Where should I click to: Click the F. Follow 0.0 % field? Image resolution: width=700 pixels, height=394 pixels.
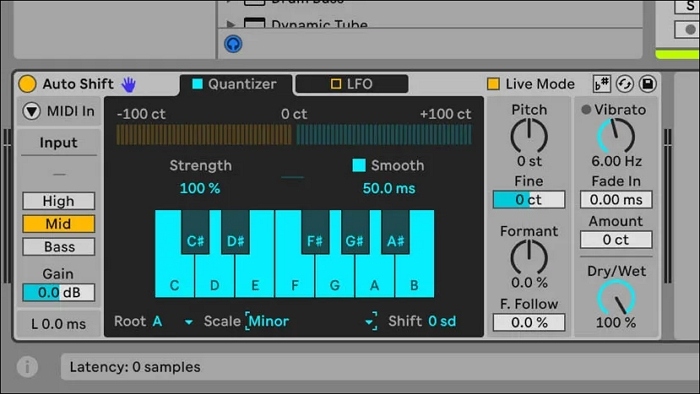[x=529, y=322]
